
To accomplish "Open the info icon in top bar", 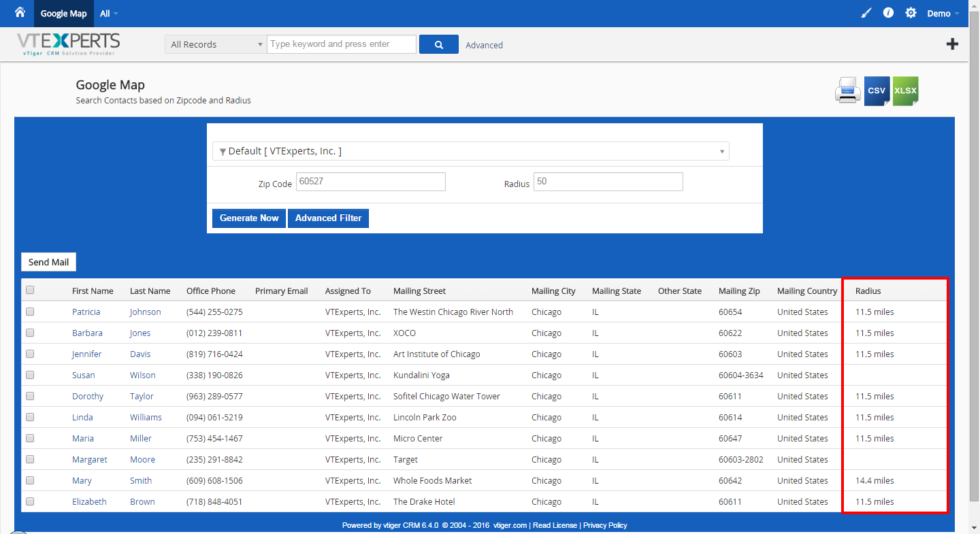I will 888,13.
